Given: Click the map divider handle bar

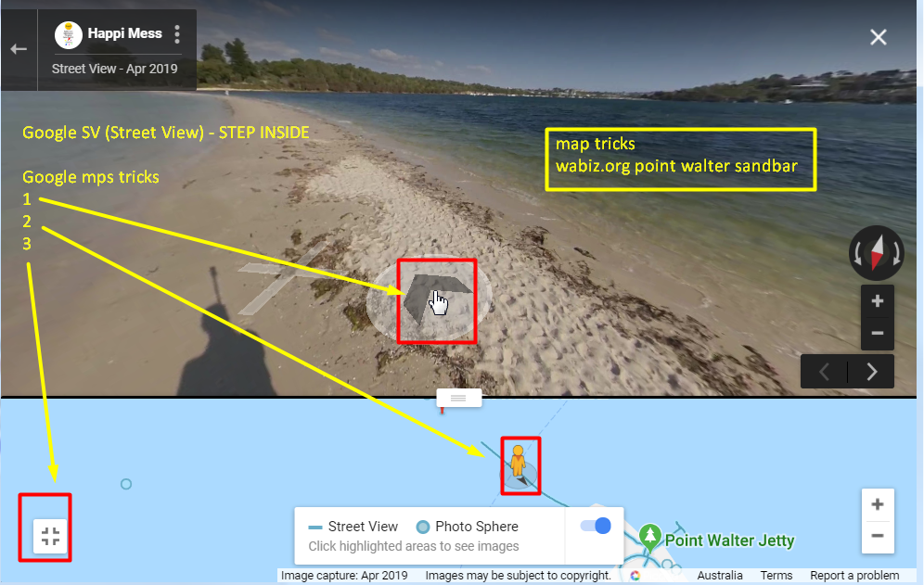Looking at the screenshot, I should (458, 399).
